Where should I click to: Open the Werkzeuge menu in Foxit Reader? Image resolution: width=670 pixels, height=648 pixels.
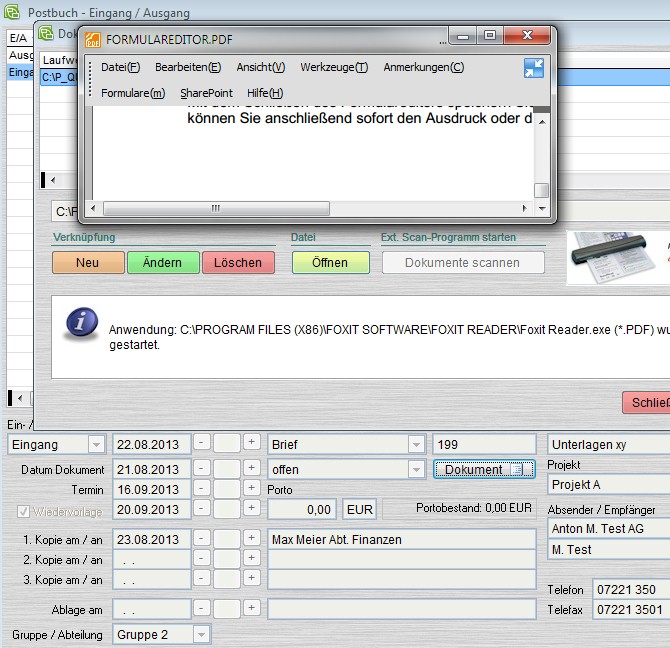click(334, 67)
